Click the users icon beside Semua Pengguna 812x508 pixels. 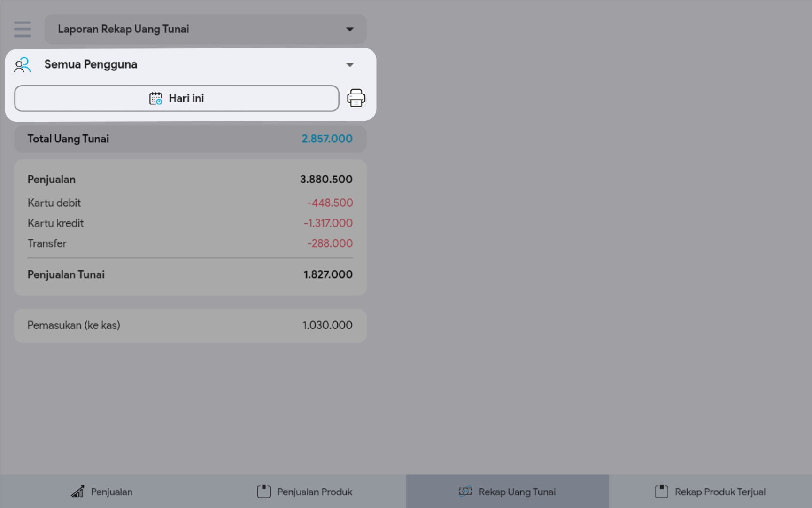pyautogui.click(x=23, y=65)
